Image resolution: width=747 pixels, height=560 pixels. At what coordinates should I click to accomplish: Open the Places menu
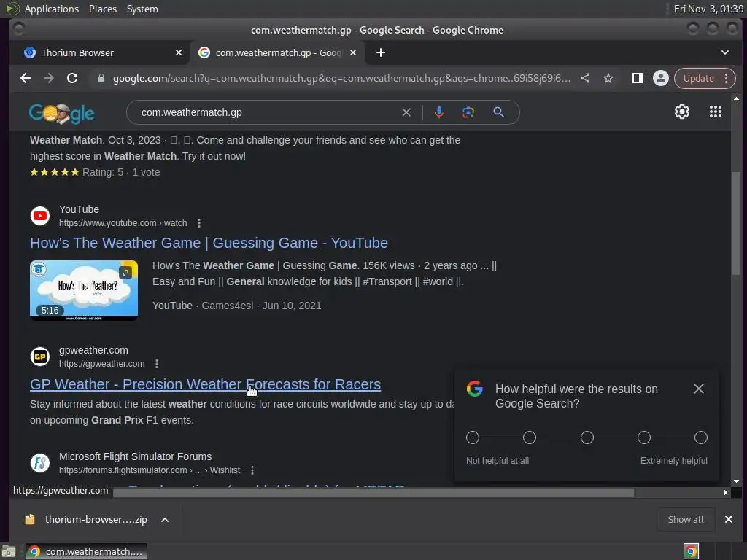coord(102,9)
